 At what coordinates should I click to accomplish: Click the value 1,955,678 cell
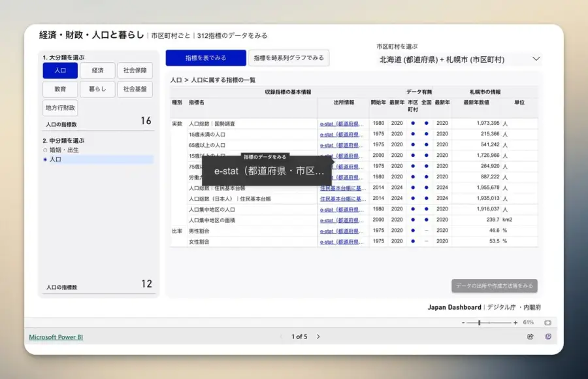coord(488,188)
